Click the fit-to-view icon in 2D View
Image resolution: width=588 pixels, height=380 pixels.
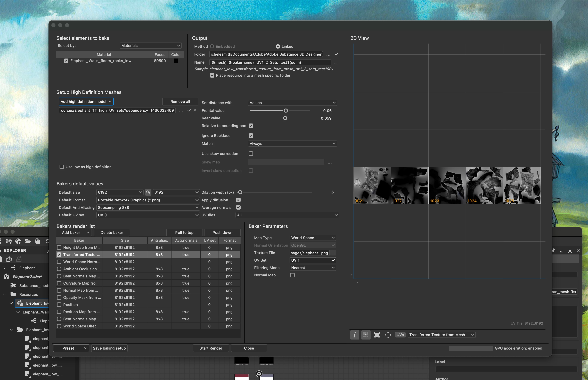pos(377,335)
